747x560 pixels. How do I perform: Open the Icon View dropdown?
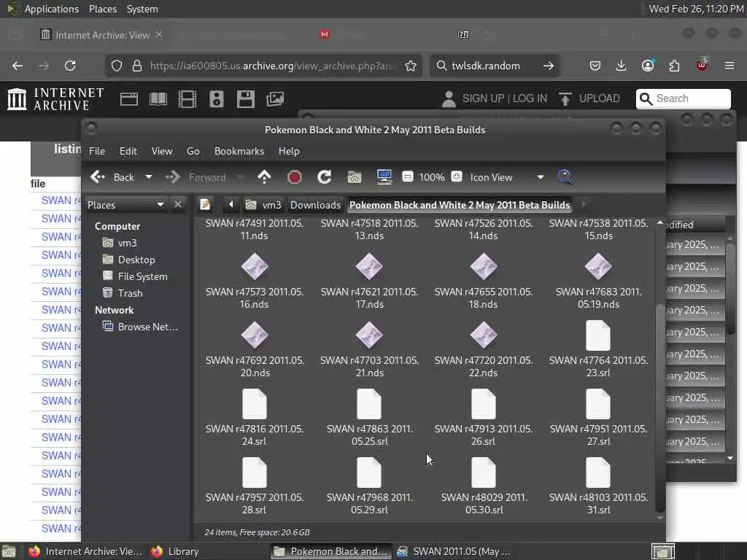(507, 177)
